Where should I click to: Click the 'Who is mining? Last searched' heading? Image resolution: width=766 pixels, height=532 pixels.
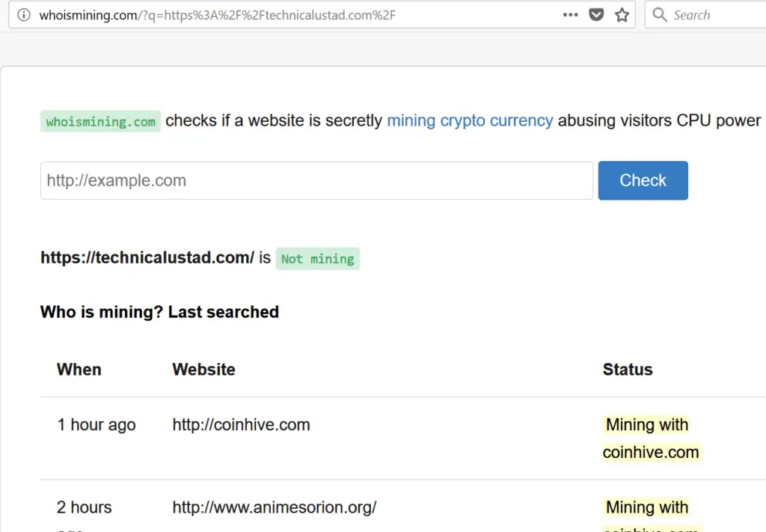159,312
